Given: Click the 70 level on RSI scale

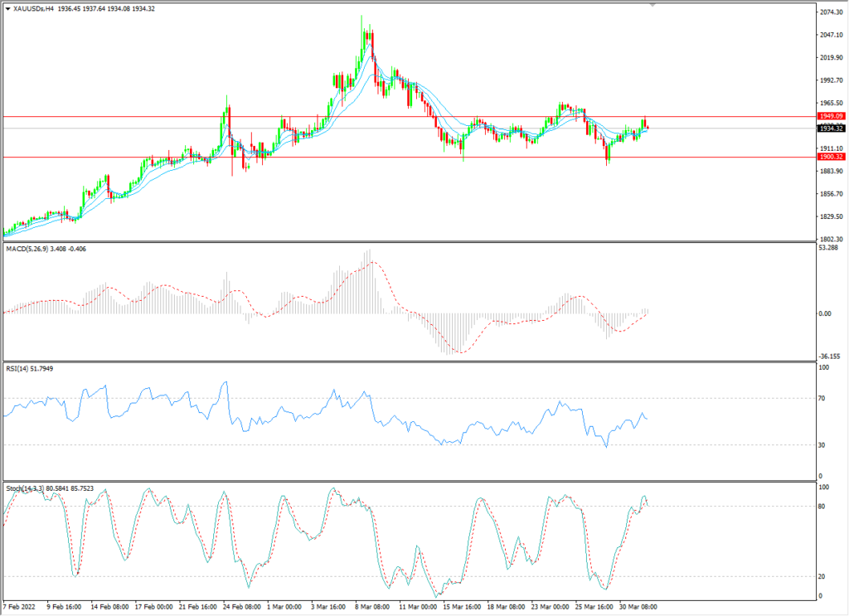Looking at the screenshot, I should click(822, 399).
